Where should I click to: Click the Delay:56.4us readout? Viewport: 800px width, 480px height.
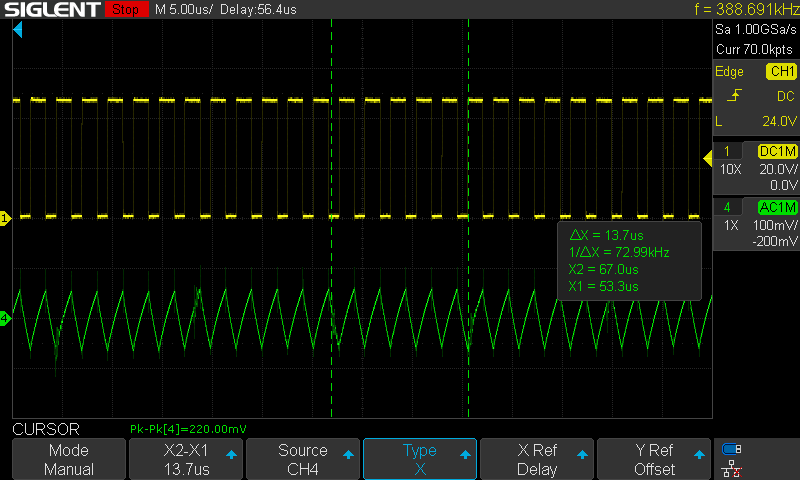point(258,9)
